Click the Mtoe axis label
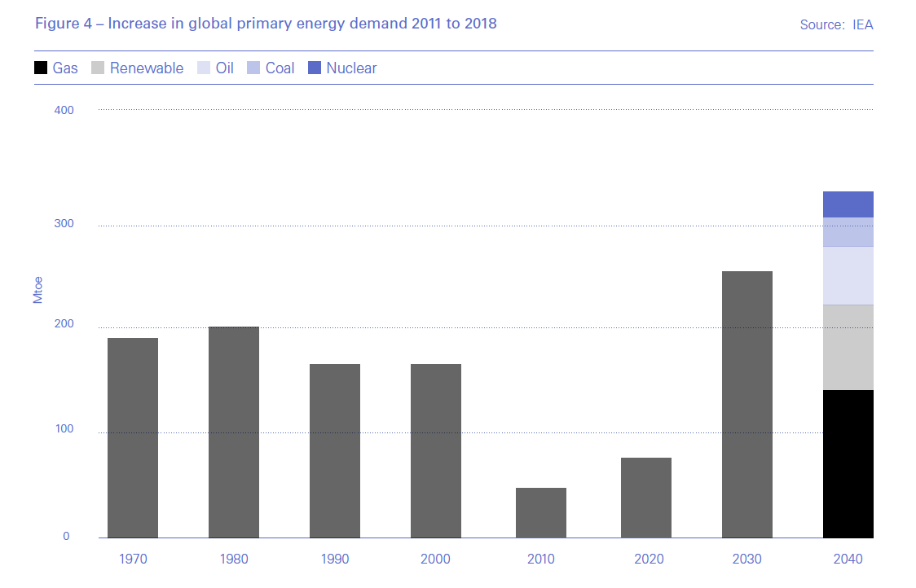916x588 pixels. [37, 291]
